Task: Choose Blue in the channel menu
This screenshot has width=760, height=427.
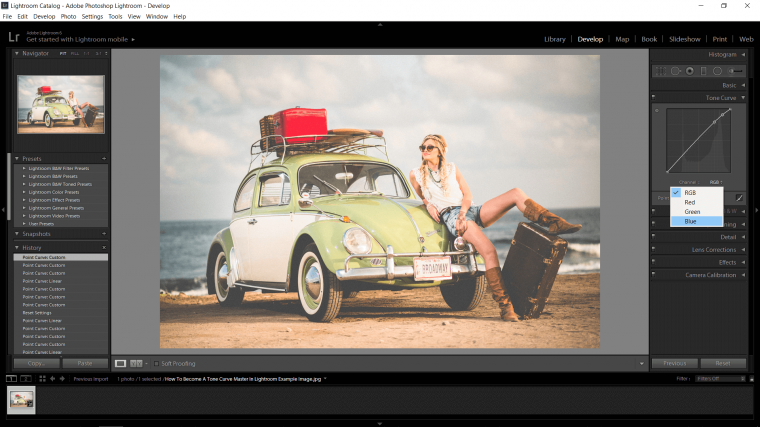Action: pos(697,221)
